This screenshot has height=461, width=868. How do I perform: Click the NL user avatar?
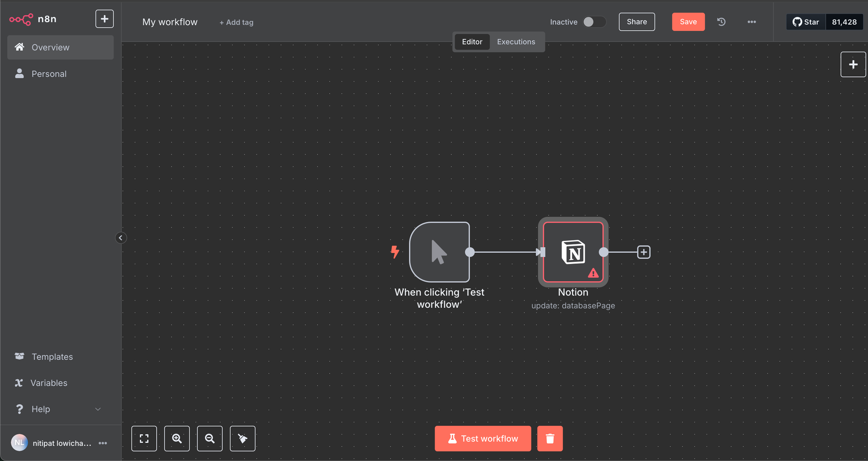pos(19,443)
